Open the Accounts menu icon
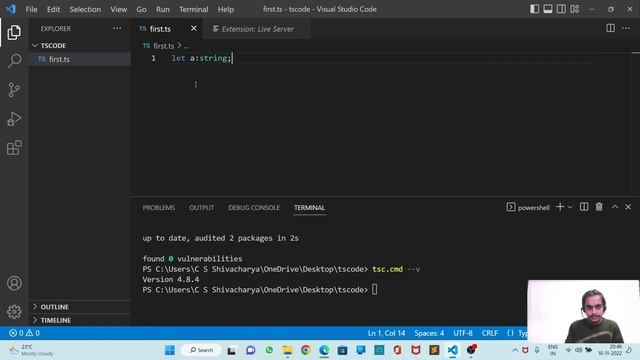The image size is (640, 360). 14,283
